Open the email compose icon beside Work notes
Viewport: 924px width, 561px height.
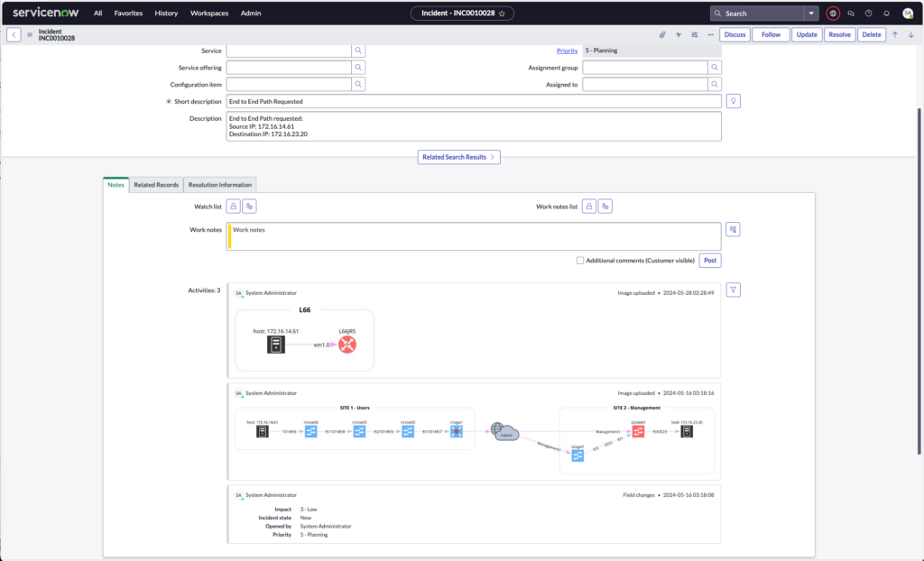coord(732,229)
